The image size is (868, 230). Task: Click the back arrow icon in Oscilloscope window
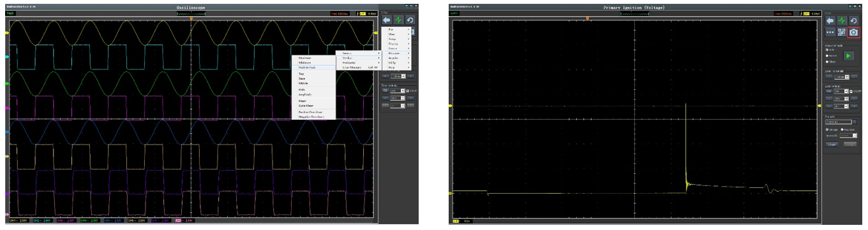click(x=387, y=20)
